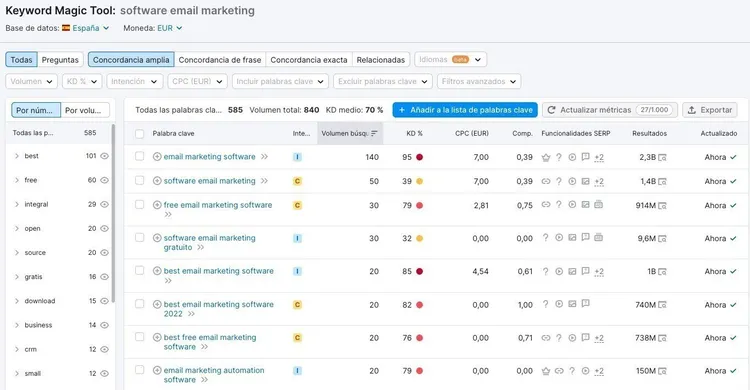
Task: Tick checkbox for email marketing software
Action: [x=139, y=156]
